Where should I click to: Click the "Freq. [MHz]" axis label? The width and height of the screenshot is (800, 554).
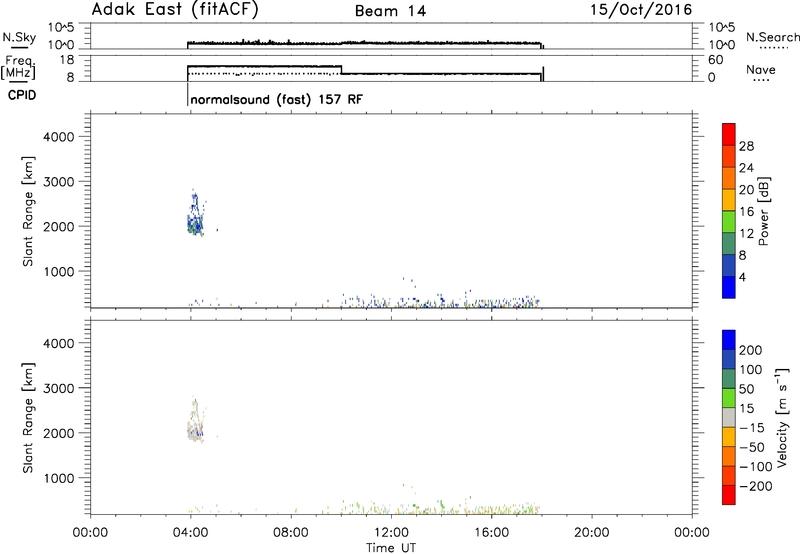(18, 67)
